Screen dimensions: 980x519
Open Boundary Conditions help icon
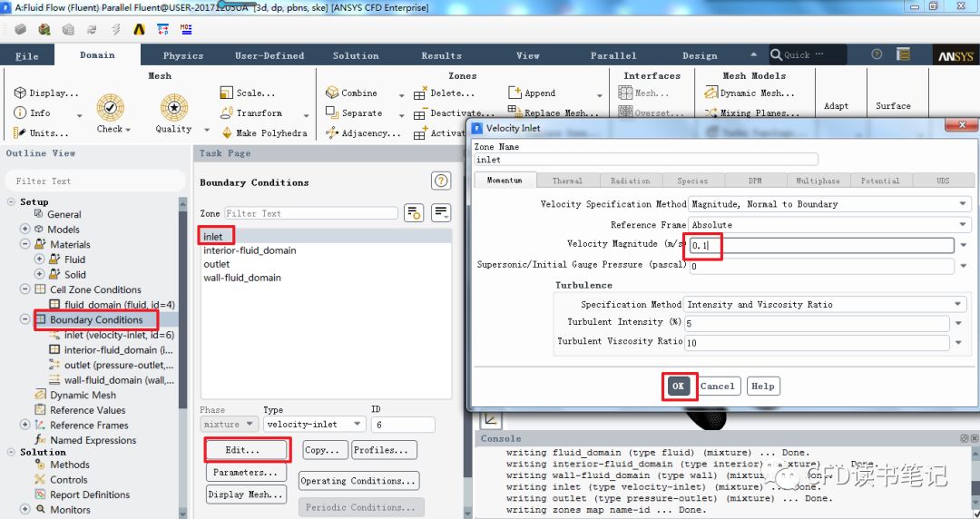(441, 181)
